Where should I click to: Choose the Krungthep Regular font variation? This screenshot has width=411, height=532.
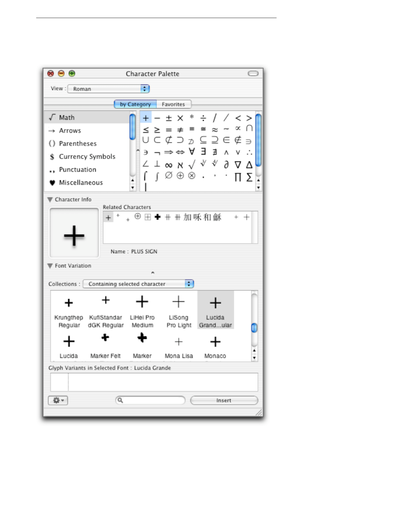pos(69,311)
